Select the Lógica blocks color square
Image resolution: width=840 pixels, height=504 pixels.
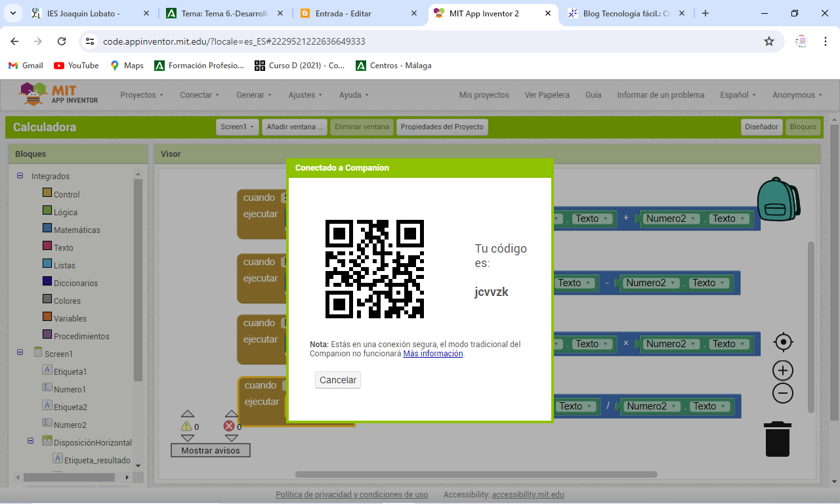pos(47,211)
